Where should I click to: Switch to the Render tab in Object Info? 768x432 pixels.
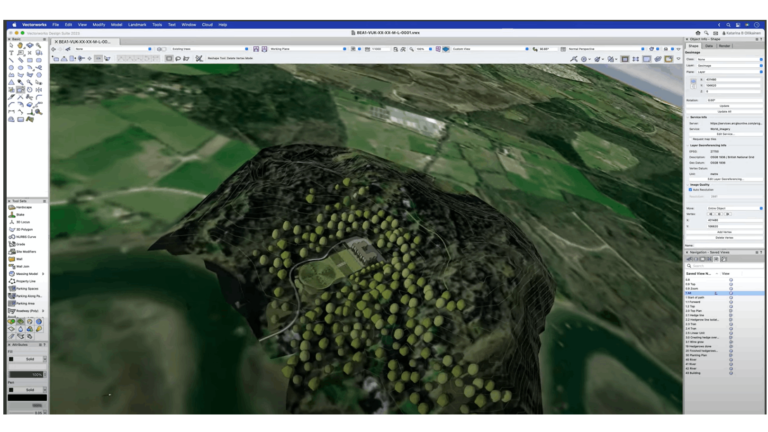(723, 45)
